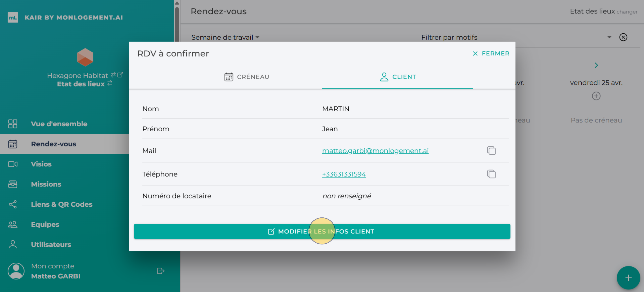Image resolution: width=644 pixels, height=292 pixels.
Task: Open the Semaine de travail dropdown
Action: [x=225, y=37]
